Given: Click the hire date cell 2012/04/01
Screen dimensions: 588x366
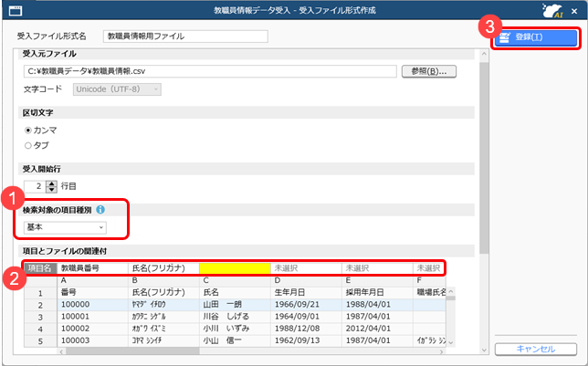Looking at the screenshot, I should coord(377,329).
